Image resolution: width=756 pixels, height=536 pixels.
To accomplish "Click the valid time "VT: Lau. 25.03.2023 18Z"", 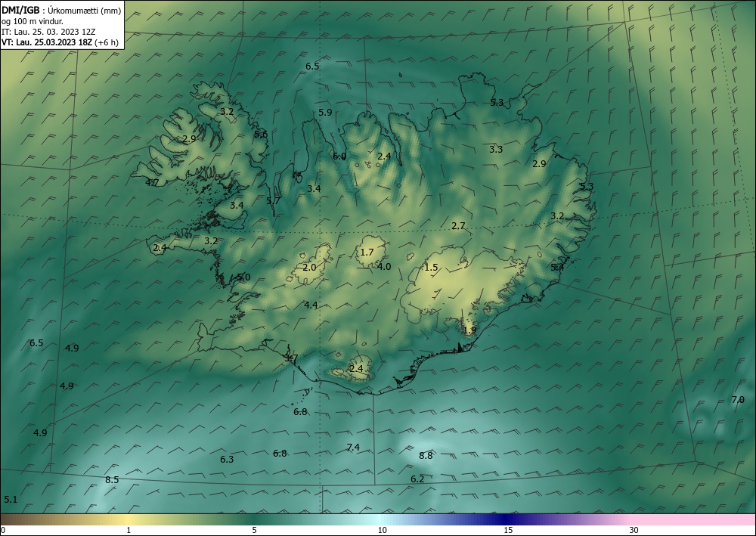I will 47,42.
